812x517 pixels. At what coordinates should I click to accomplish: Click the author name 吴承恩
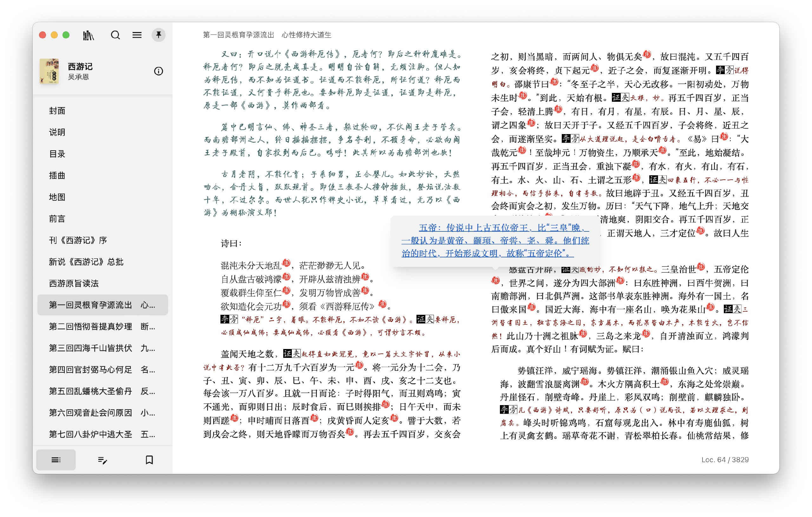coord(78,77)
